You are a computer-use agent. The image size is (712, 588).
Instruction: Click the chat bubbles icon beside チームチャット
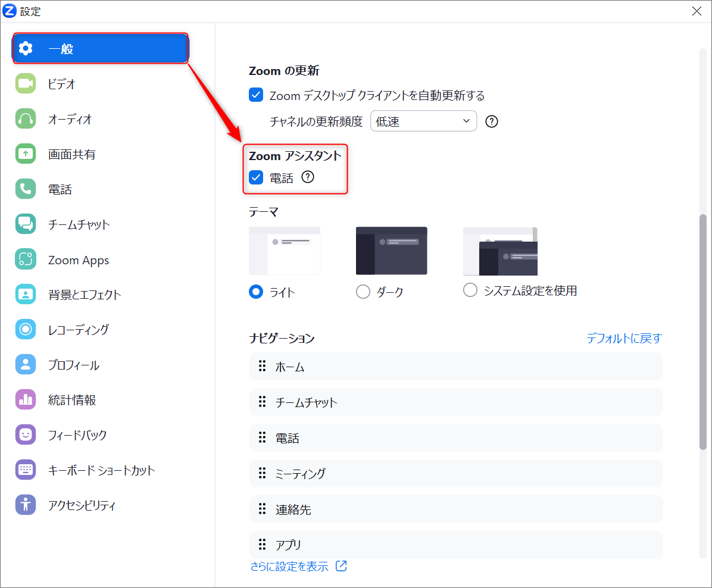pos(26,224)
